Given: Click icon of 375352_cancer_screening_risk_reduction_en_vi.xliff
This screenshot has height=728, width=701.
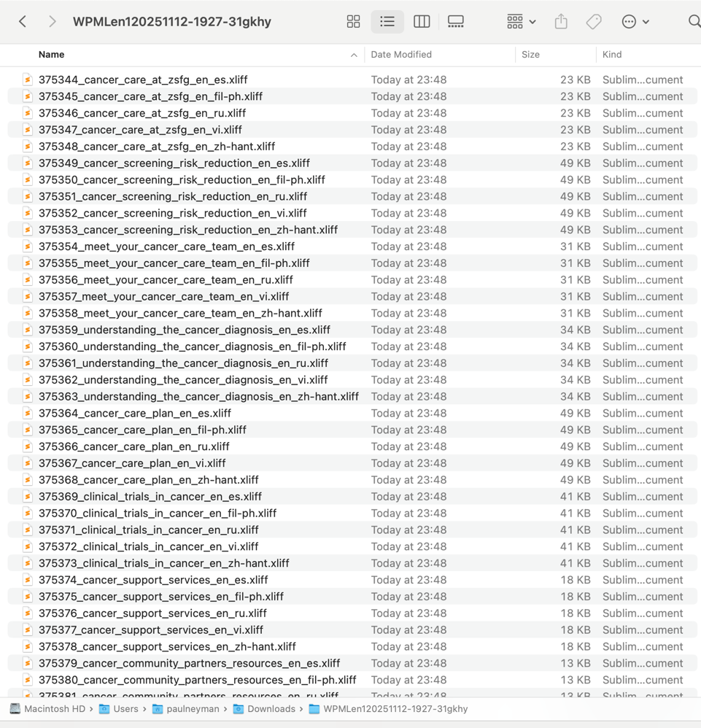Looking at the screenshot, I should point(28,214).
